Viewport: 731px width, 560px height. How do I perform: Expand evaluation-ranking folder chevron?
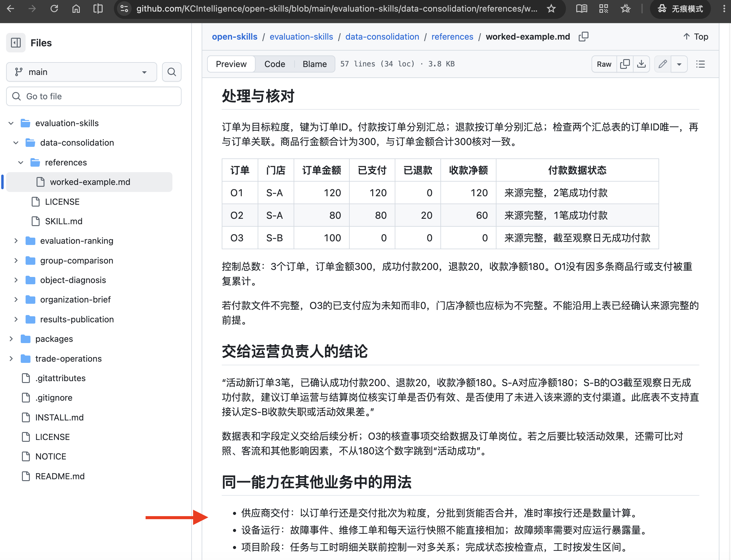(x=16, y=241)
